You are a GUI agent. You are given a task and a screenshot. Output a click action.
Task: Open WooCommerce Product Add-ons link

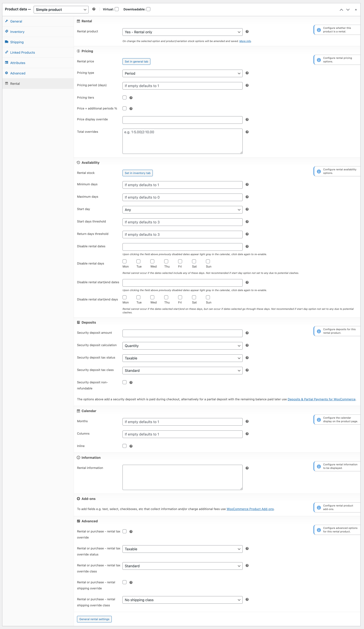(250, 509)
